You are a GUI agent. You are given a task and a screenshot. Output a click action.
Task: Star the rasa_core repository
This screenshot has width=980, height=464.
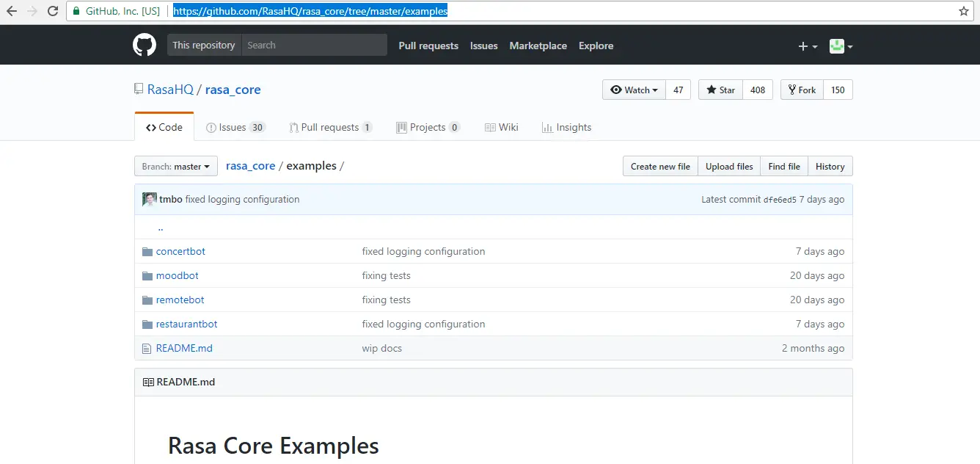tap(720, 90)
